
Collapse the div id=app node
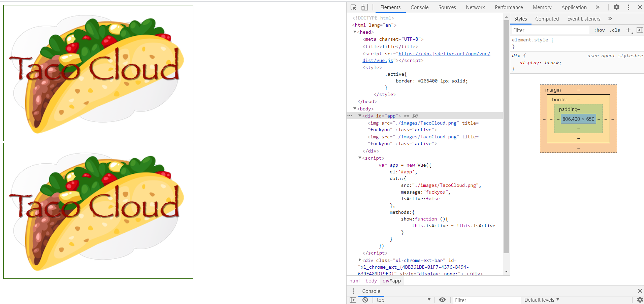click(360, 116)
